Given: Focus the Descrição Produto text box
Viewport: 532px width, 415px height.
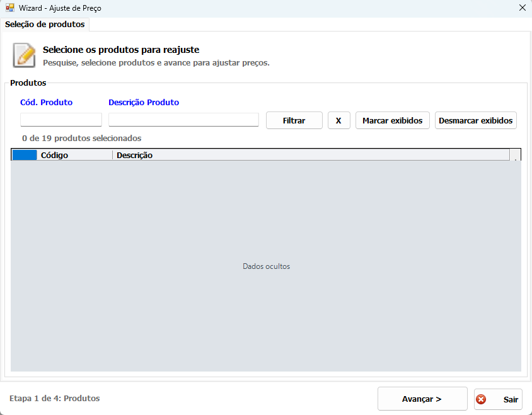Looking at the screenshot, I should tap(183, 120).
